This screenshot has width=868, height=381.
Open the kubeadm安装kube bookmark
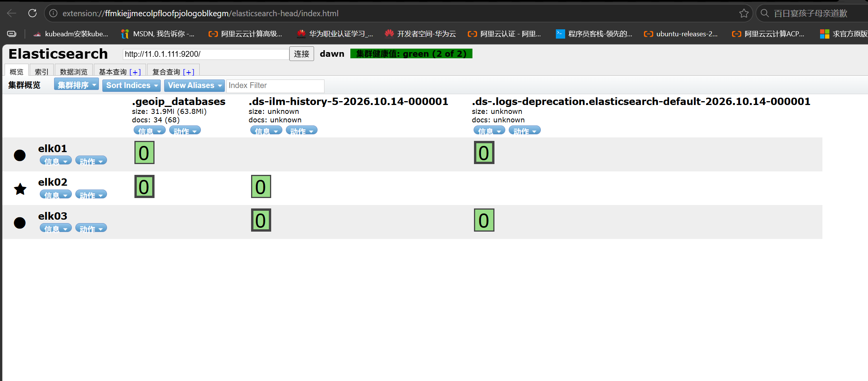pos(71,34)
